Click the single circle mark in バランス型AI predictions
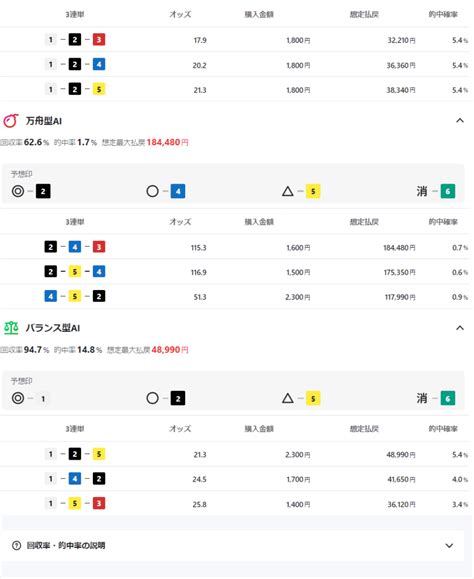 152,398
